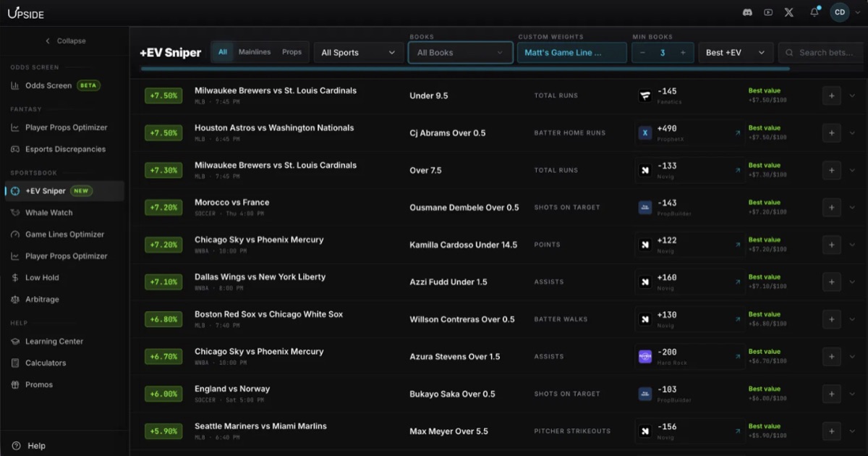The width and height of the screenshot is (868, 456).
Task: Click Fanatics -145 odds box
Action: click(x=689, y=96)
